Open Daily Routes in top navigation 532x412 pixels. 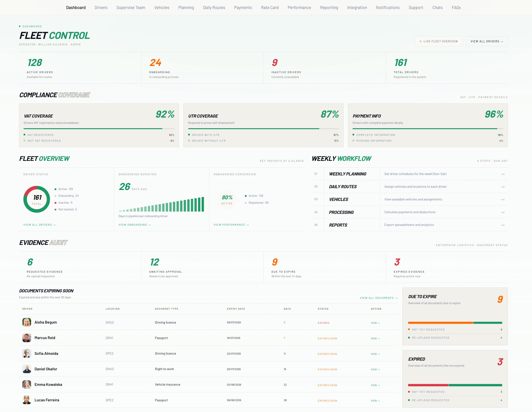[214, 8]
